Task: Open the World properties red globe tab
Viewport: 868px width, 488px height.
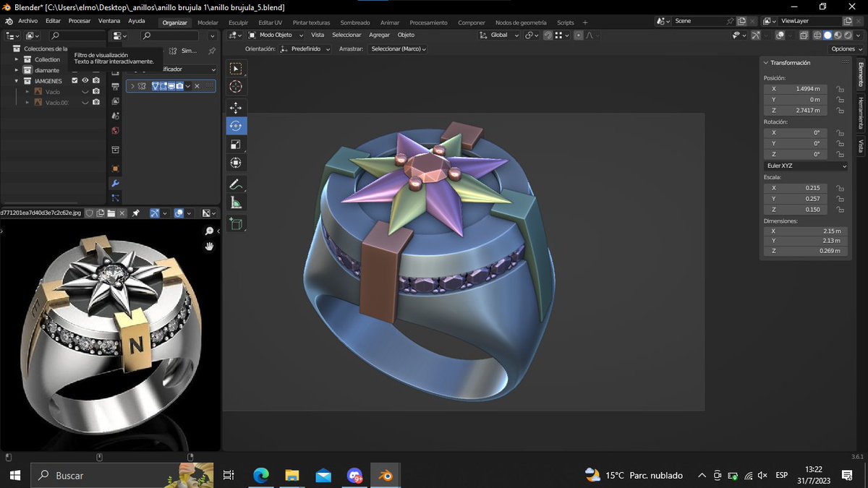Action: pos(115,131)
